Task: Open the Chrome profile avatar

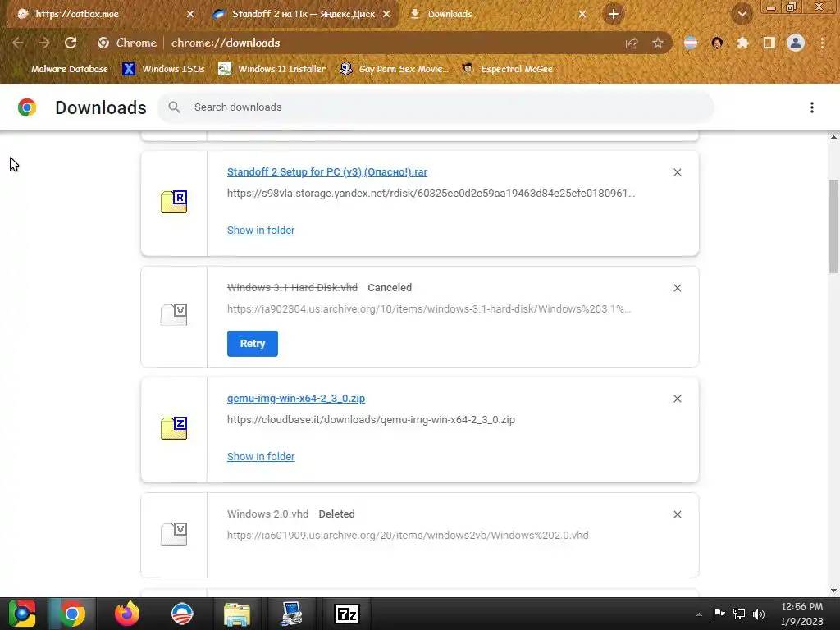Action: [x=796, y=43]
